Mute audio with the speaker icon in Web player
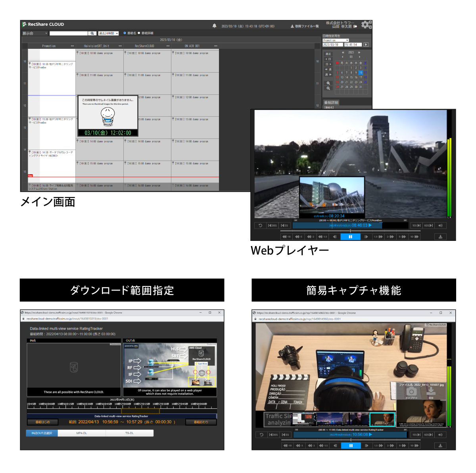Image resolution: width=476 pixels, height=473 pixels. click(x=440, y=225)
